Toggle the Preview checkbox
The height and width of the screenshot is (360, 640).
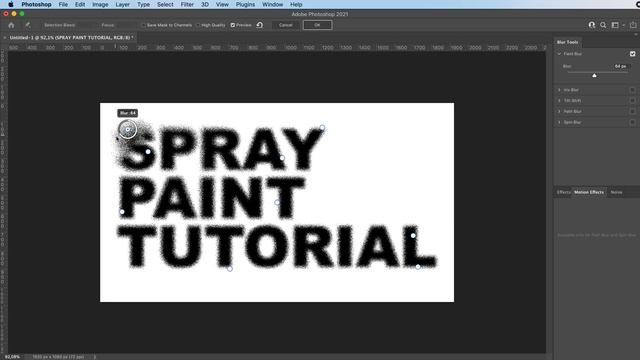[x=233, y=25]
